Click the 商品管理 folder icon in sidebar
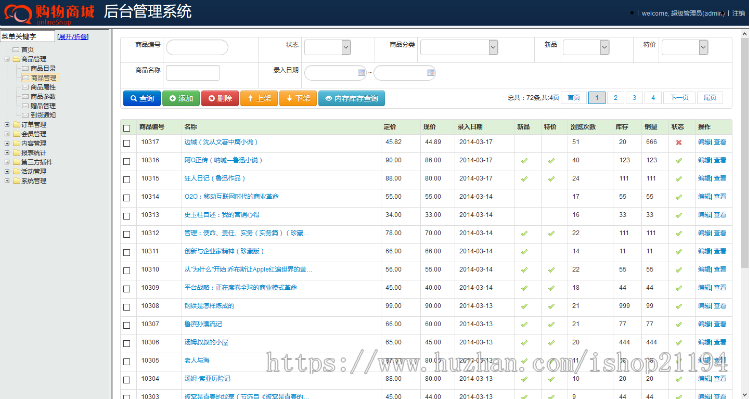The height and width of the screenshot is (399, 750). [x=16, y=59]
